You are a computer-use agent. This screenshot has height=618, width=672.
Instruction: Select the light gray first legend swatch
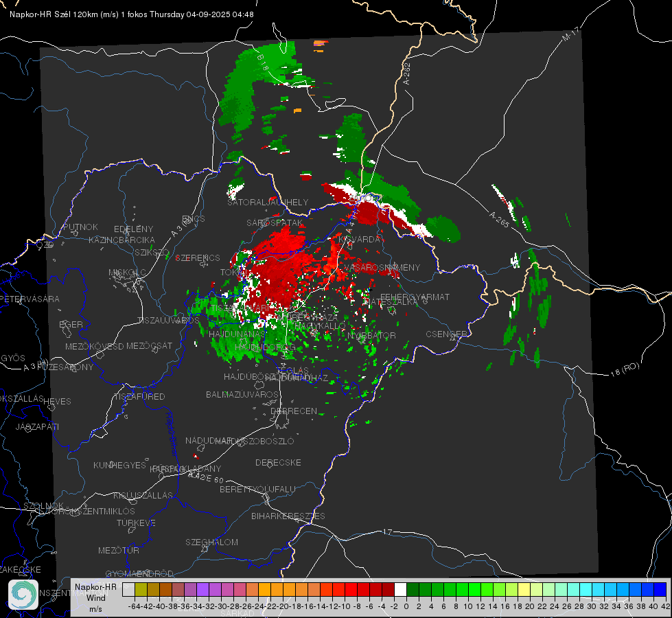click(128, 589)
